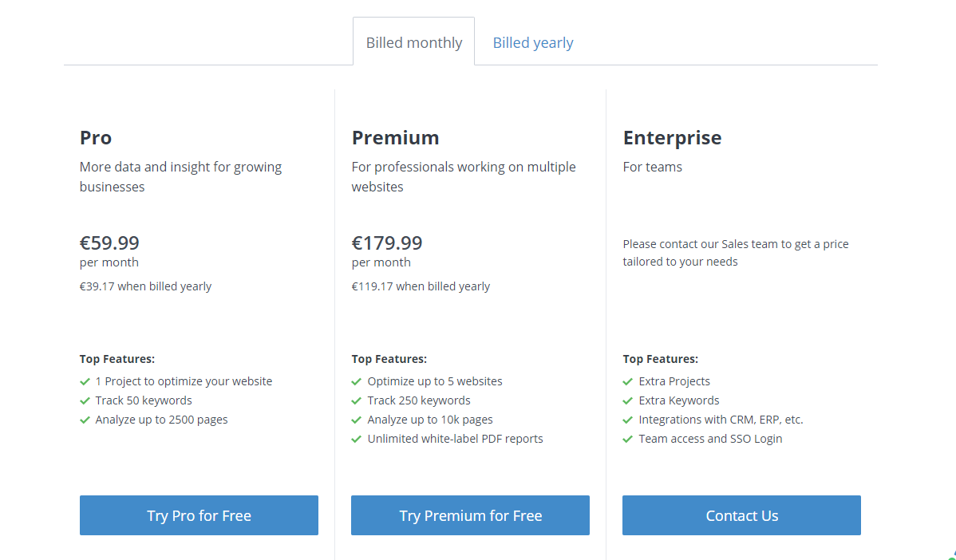Click the Contact Us button
This screenshot has width=956, height=560.
pos(741,515)
